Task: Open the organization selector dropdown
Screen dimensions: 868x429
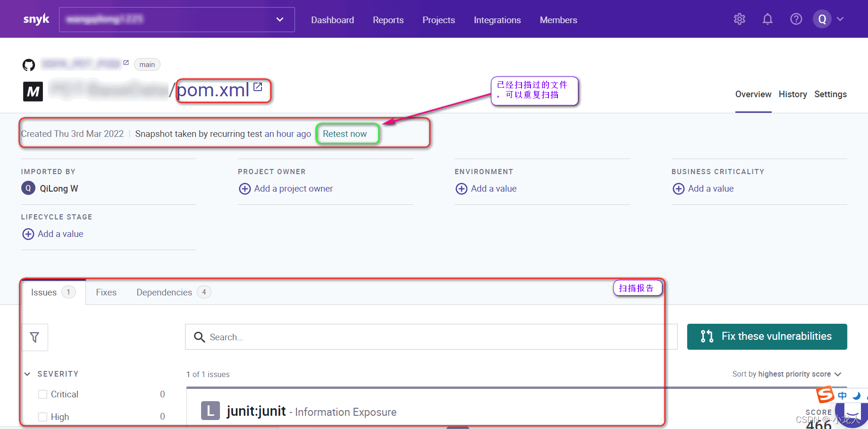Action: (177, 19)
